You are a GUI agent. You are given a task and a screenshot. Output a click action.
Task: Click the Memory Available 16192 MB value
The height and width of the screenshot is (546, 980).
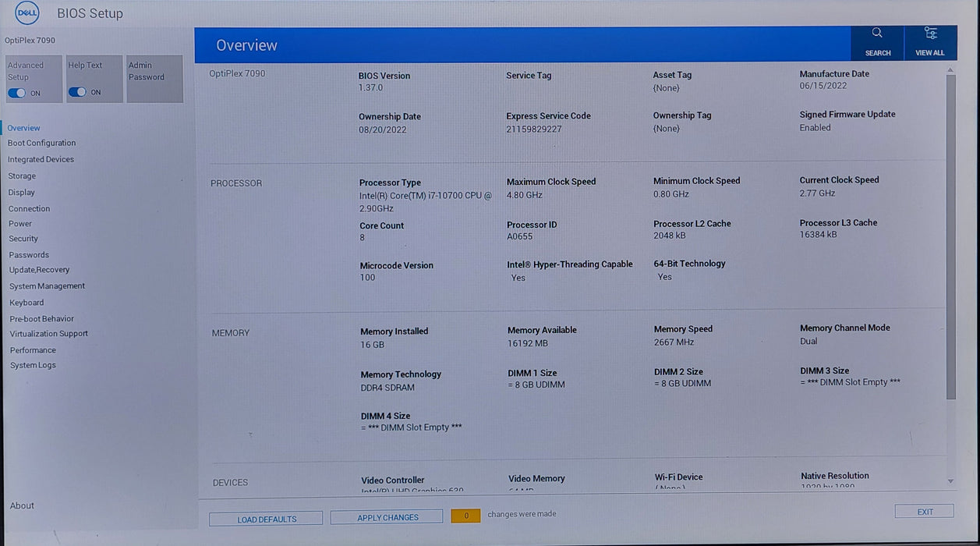click(x=528, y=343)
